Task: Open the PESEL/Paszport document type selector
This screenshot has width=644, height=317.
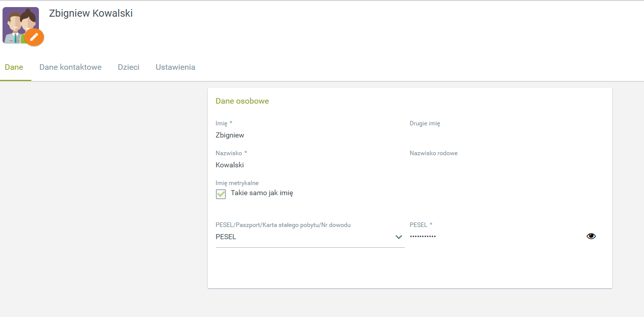Action: click(303, 237)
